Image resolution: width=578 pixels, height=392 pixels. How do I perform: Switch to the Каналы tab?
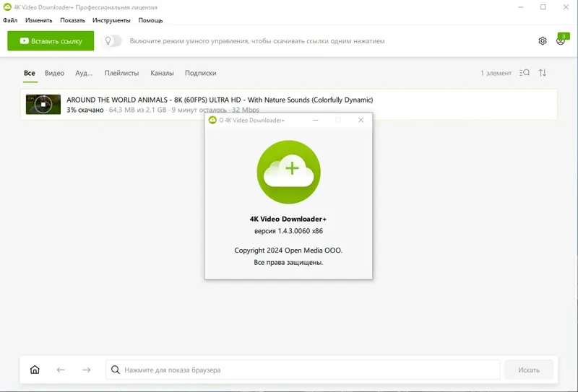162,73
